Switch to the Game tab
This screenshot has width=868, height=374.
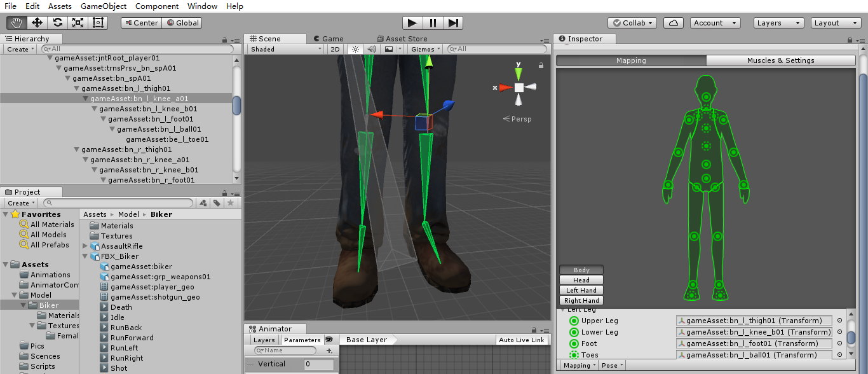coord(328,39)
